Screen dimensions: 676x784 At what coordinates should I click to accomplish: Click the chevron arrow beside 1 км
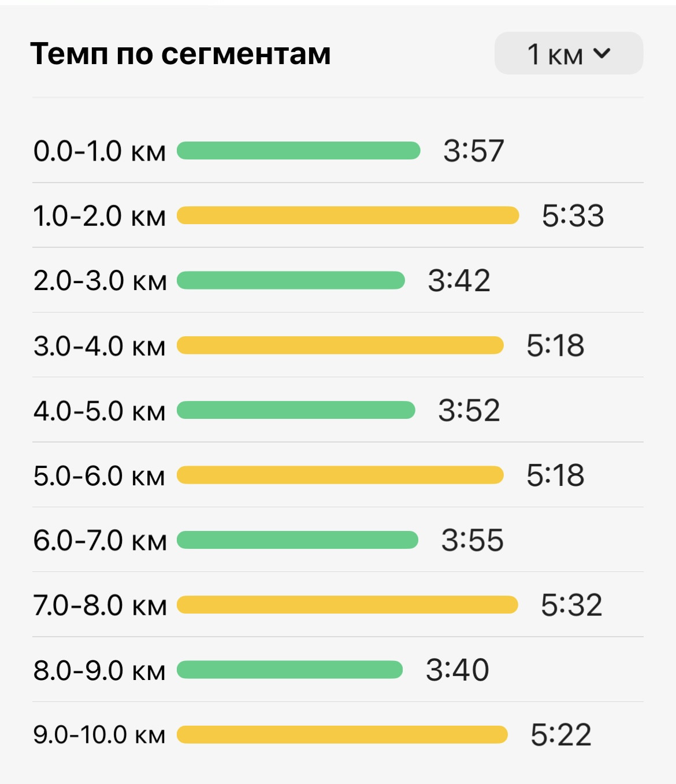coord(601,53)
